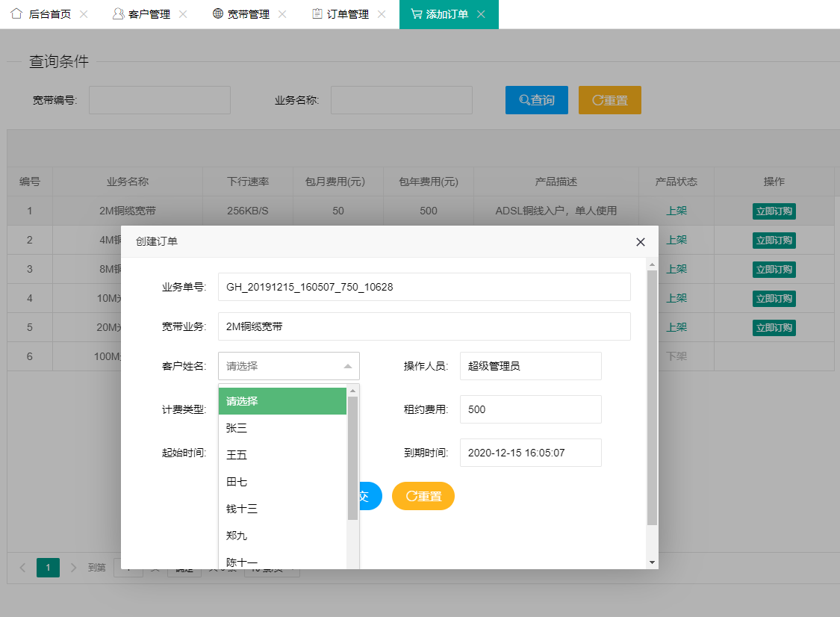Click the cart icon on 添加订单 tab
The image size is (840, 617).
pos(416,13)
